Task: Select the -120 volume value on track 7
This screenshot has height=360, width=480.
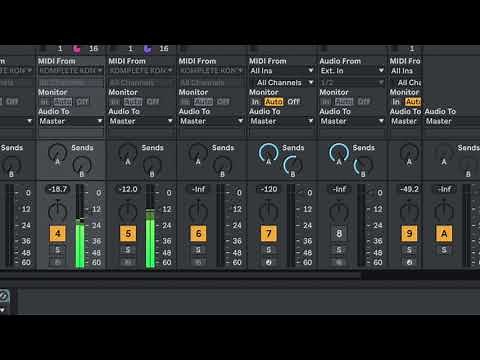Action: (269, 189)
